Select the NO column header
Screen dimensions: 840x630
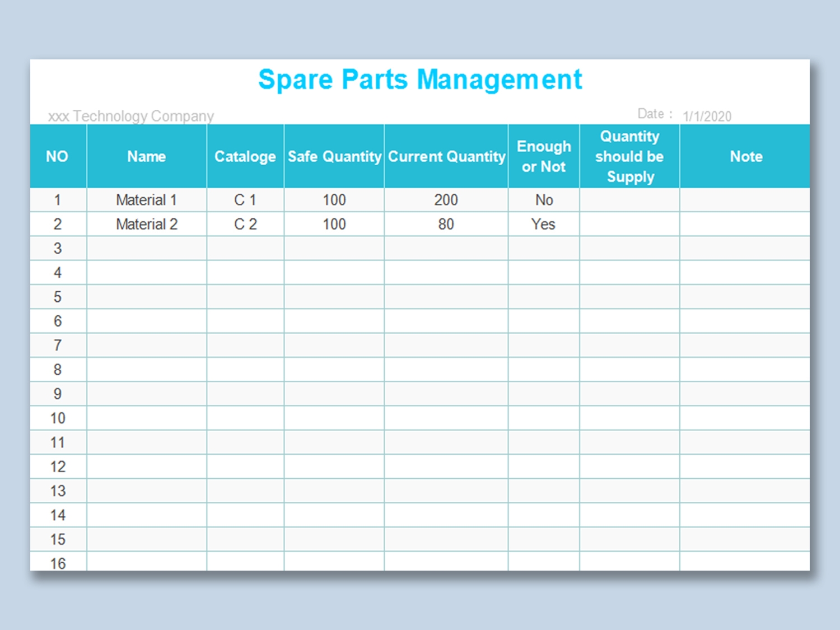click(58, 156)
